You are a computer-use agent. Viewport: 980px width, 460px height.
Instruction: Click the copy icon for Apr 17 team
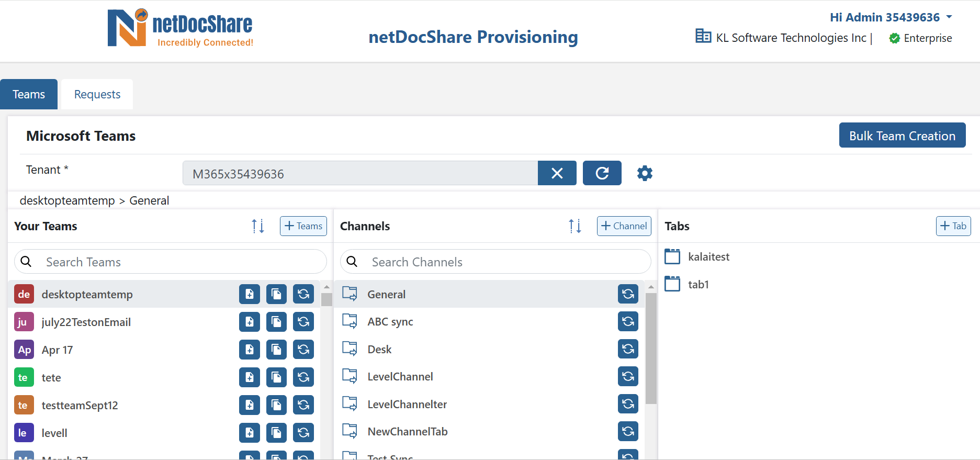pos(276,350)
